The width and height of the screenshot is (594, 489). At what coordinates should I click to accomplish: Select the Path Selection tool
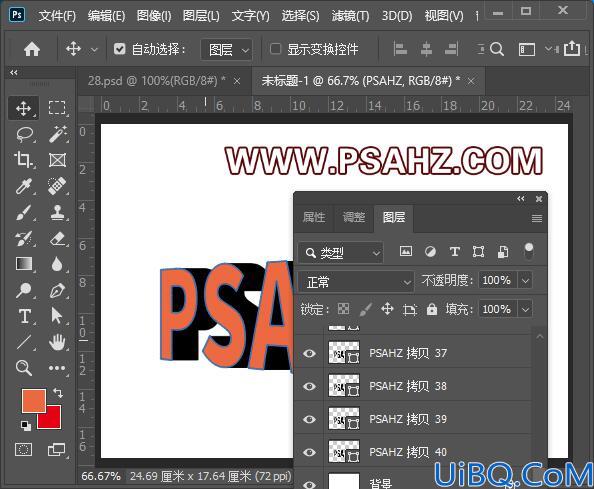coord(56,316)
